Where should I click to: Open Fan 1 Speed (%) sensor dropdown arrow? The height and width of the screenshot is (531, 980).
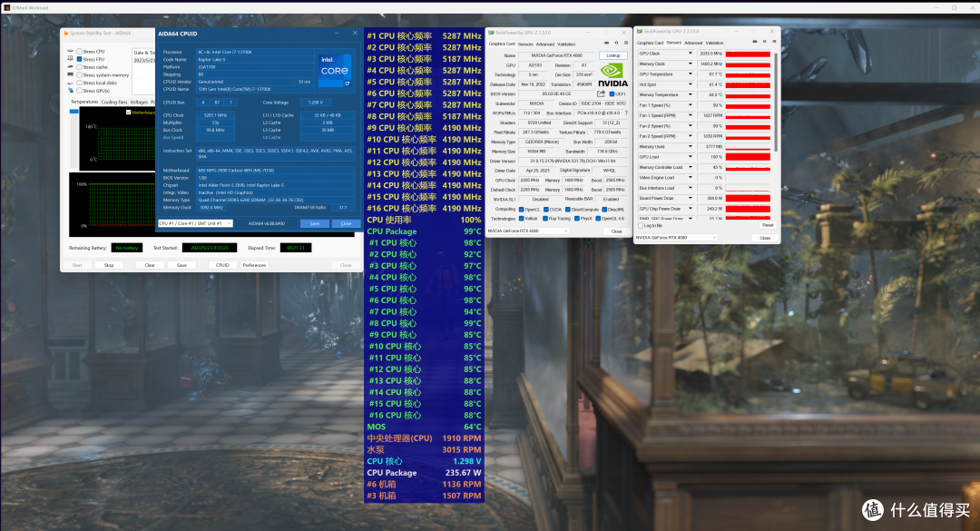[691, 105]
